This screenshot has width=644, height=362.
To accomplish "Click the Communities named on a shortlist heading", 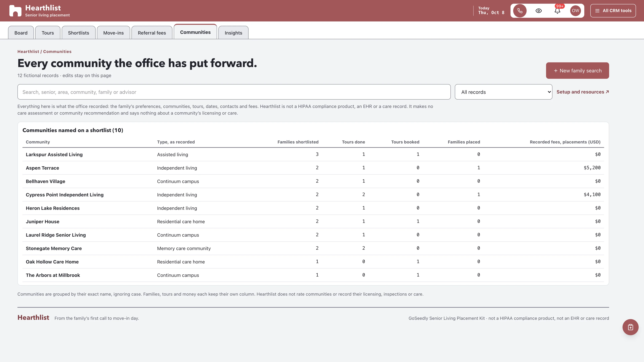I will click(x=73, y=130).
